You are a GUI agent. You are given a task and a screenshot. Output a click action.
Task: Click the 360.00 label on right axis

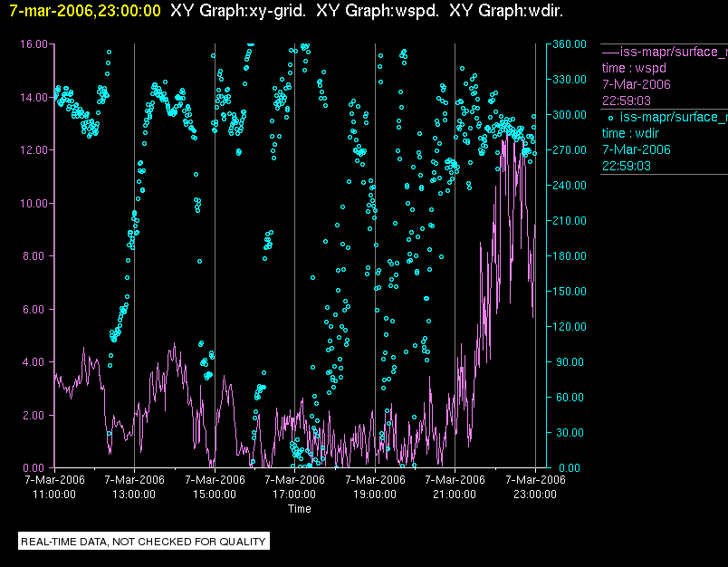point(570,44)
